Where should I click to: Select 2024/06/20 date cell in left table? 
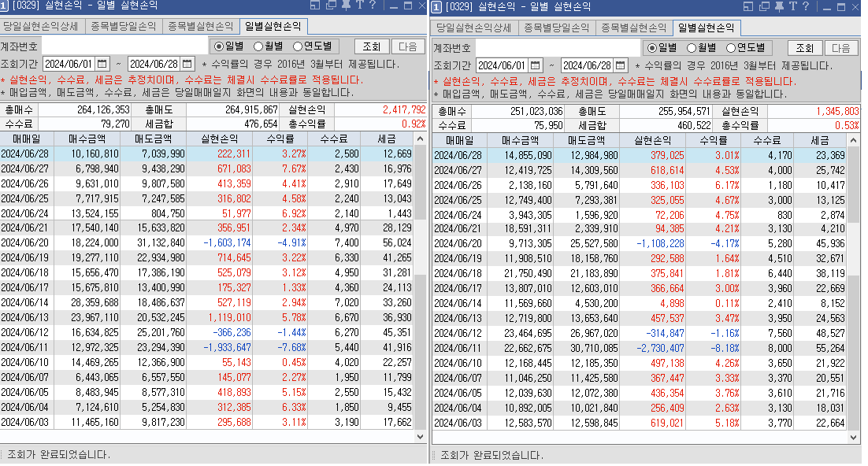(x=25, y=243)
